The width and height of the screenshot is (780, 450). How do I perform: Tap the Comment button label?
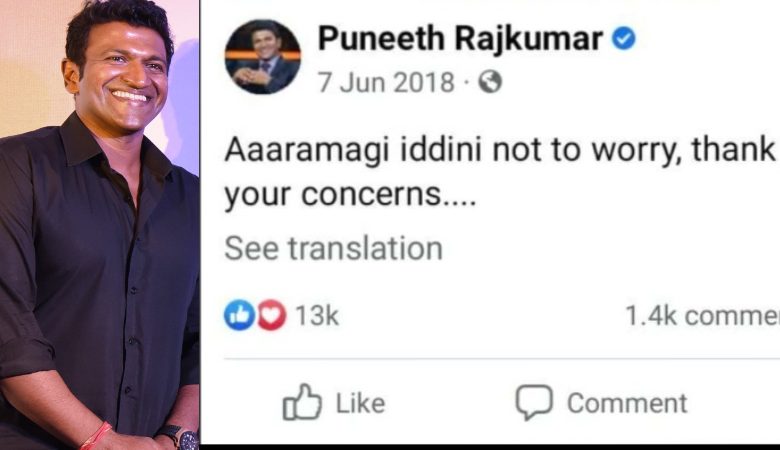click(x=627, y=403)
